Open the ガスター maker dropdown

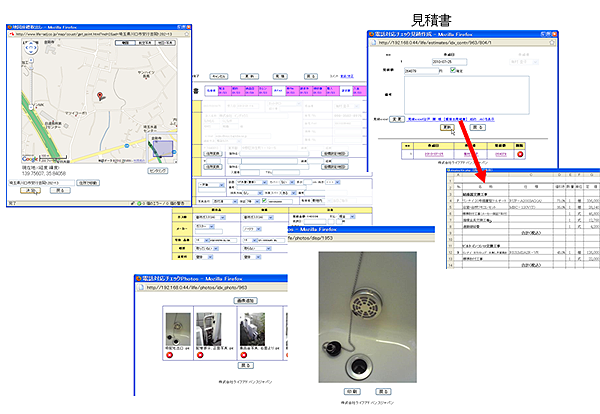tap(205, 227)
